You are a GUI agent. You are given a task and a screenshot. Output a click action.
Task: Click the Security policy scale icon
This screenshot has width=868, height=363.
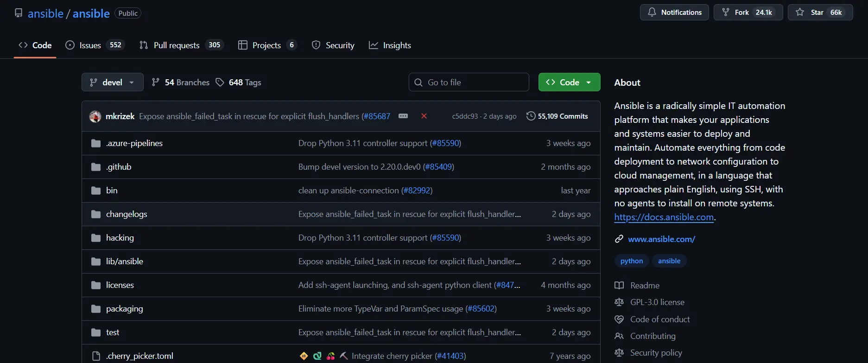coord(619,353)
